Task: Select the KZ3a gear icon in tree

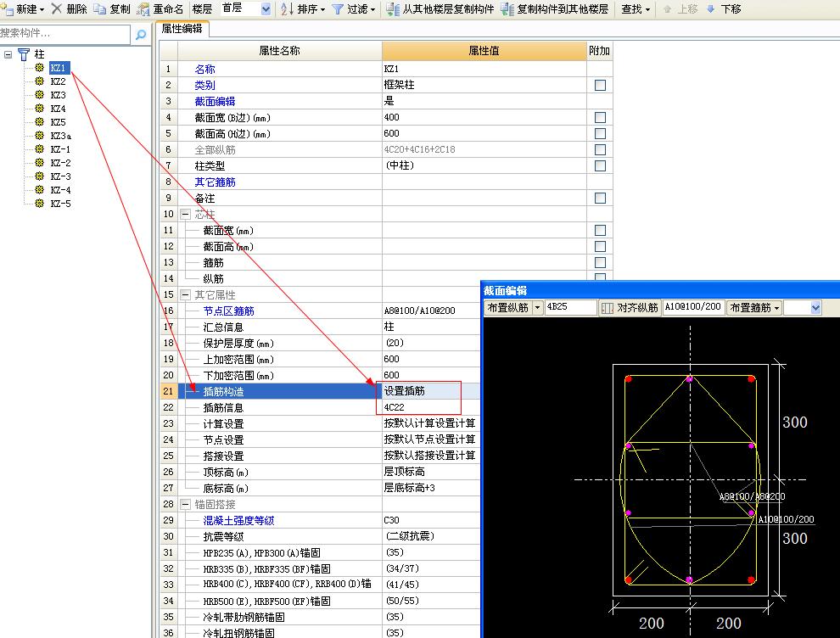Action: tap(39, 135)
